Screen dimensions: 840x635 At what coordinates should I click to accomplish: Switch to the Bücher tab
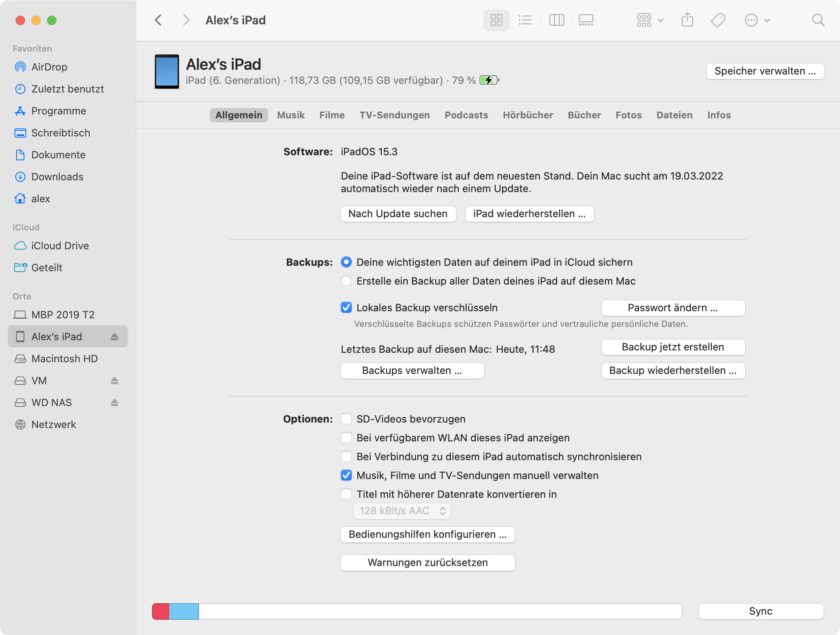pos(584,115)
